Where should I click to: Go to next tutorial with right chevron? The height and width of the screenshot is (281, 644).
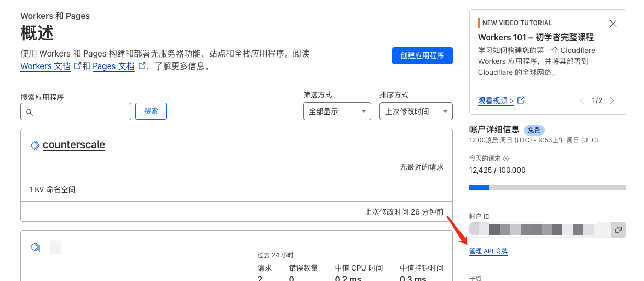pos(612,100)
